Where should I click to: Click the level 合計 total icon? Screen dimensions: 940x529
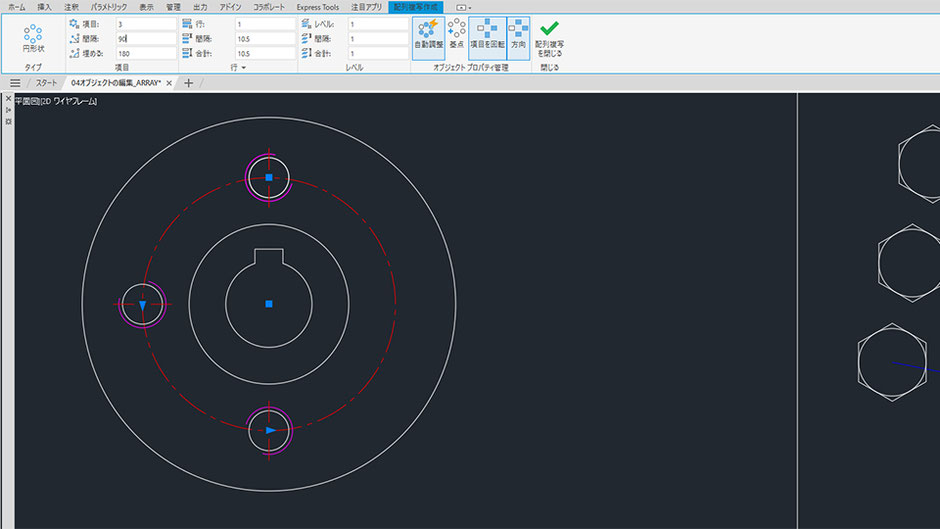point(306,53)
